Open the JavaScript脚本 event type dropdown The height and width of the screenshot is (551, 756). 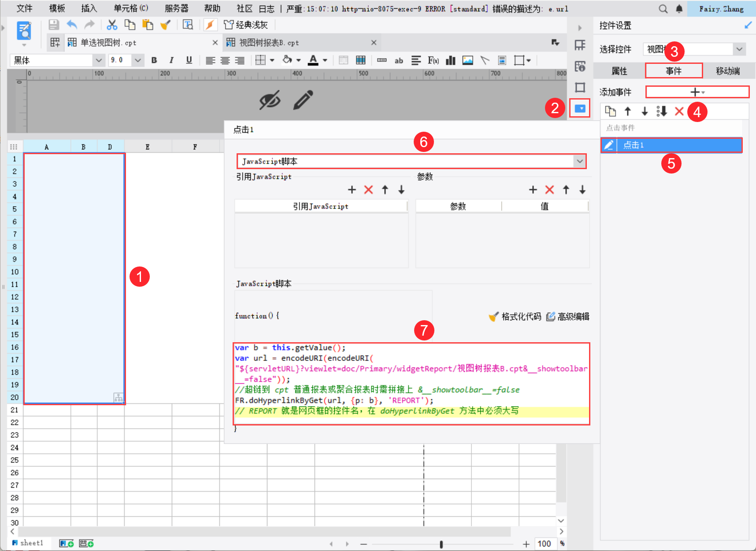(x=579, y=161)
